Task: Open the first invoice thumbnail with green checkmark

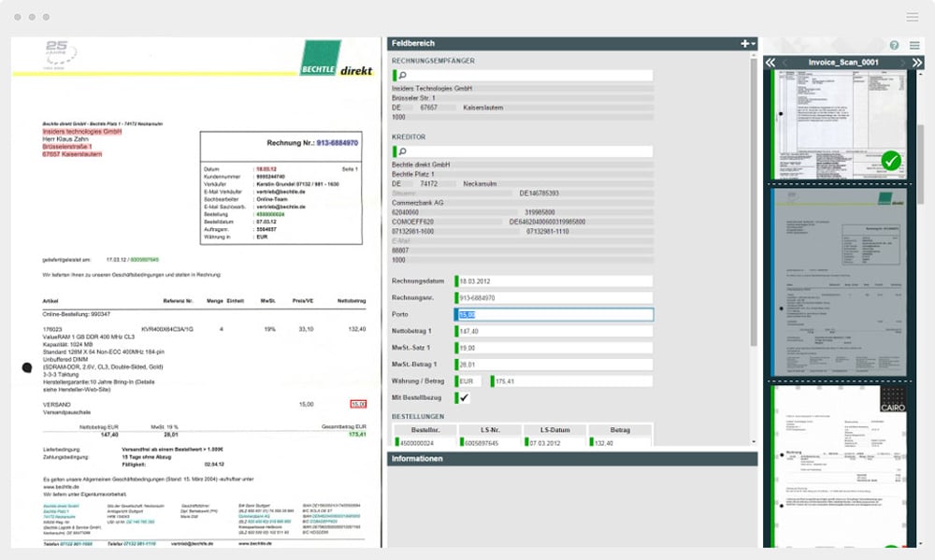Action: click(x=839, y=124)
